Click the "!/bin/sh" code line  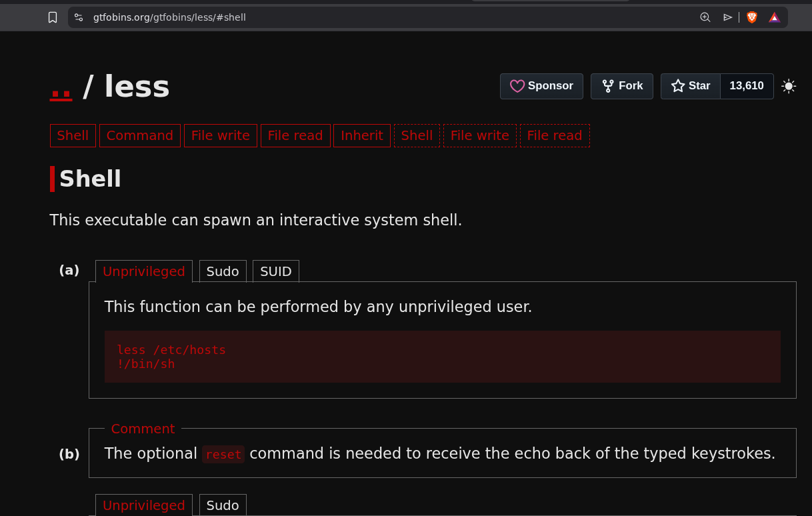coord(146,364)
